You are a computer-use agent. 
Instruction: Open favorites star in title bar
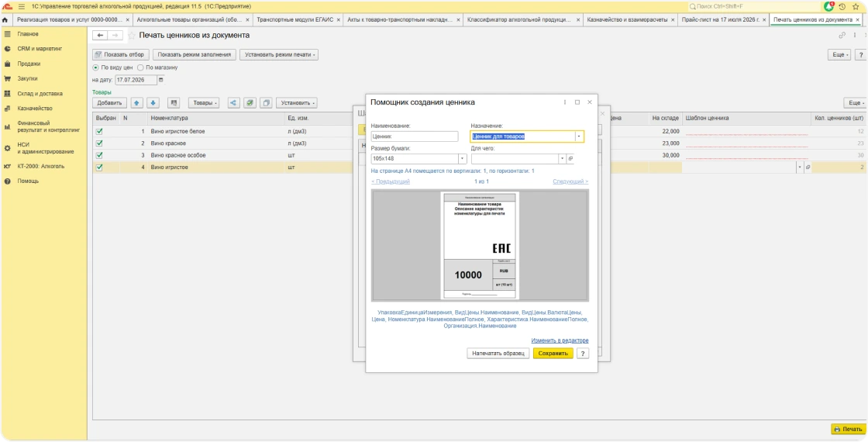(x=854, y=7)
